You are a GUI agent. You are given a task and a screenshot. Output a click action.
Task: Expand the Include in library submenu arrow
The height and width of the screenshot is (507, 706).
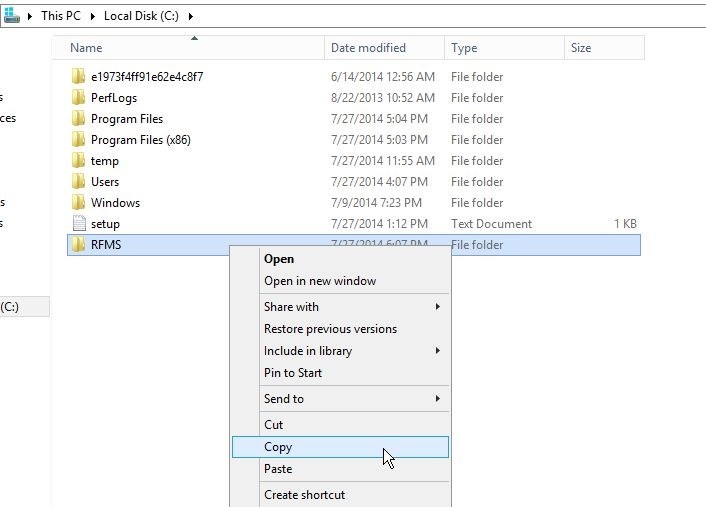coord(437,350)
